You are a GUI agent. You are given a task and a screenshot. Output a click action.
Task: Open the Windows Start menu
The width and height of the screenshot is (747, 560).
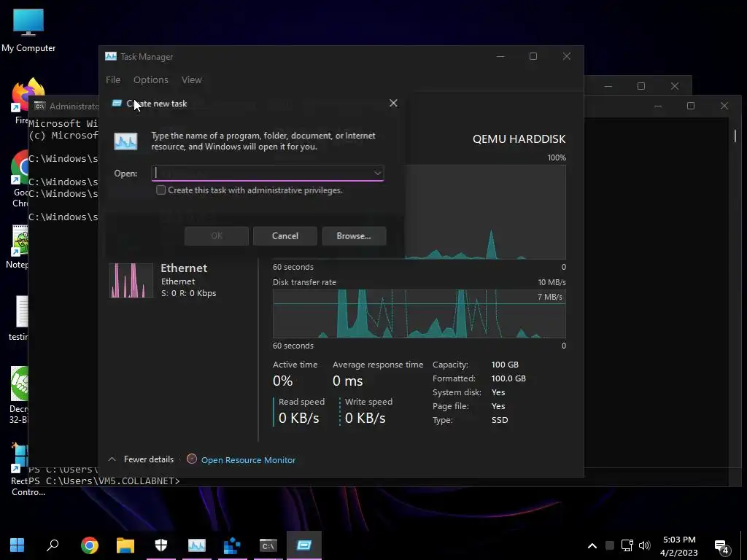click(x=18, y=545)
